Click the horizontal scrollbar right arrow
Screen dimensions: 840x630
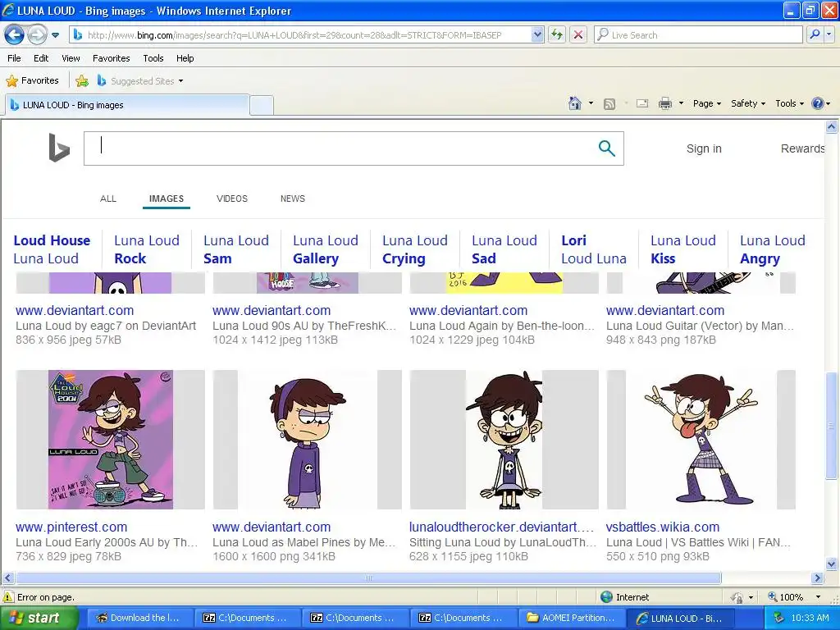click(x=818, y=578)
